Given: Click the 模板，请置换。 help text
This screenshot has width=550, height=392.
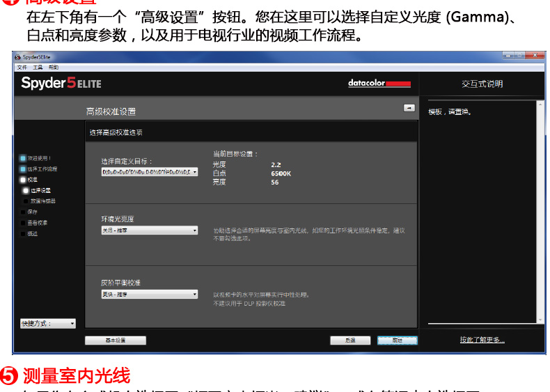Looking at the screenshot, I should (450, 112).
